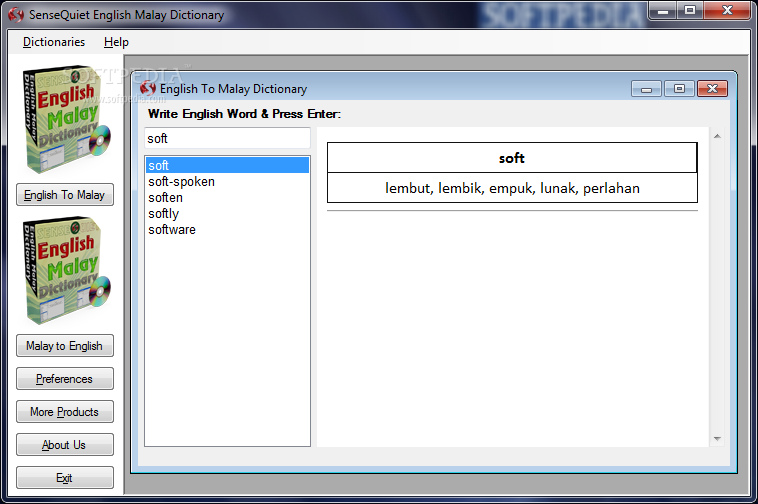Maximize the main SenseQuiet window

(690, 10)
